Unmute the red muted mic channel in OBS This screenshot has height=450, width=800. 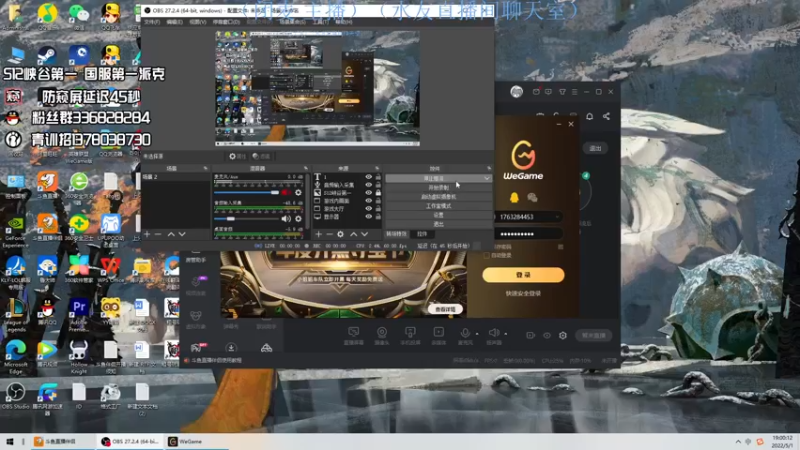coord(285,192)
